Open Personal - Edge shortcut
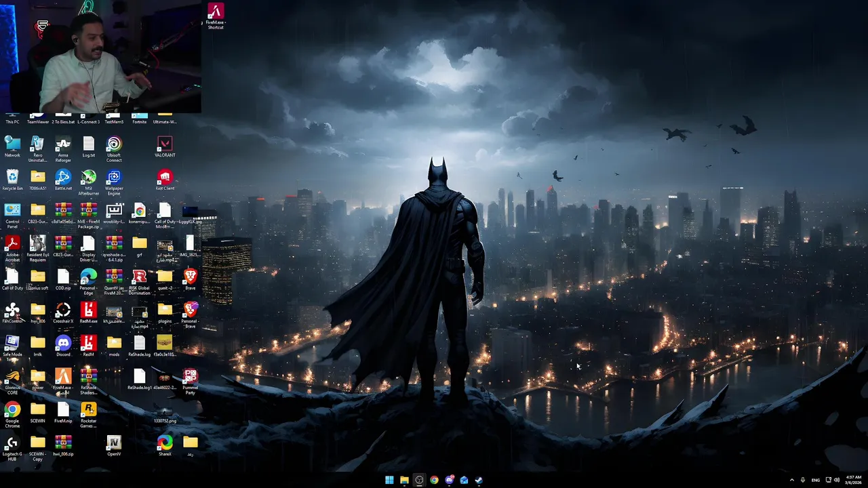868x488 pixels. pos(89,282)
